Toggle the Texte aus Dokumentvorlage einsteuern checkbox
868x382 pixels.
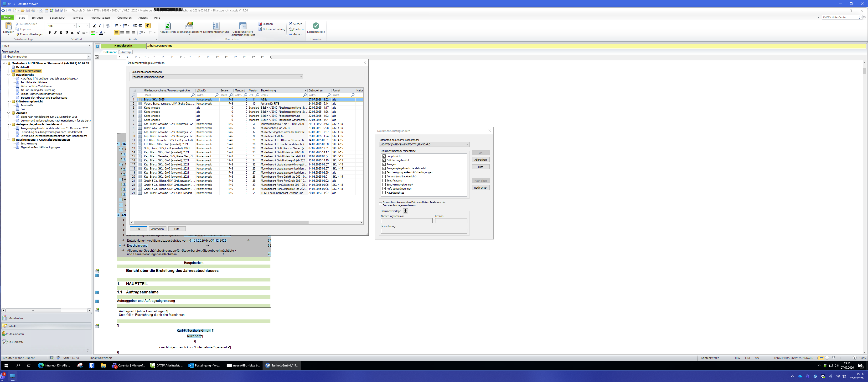pos(380,204)
